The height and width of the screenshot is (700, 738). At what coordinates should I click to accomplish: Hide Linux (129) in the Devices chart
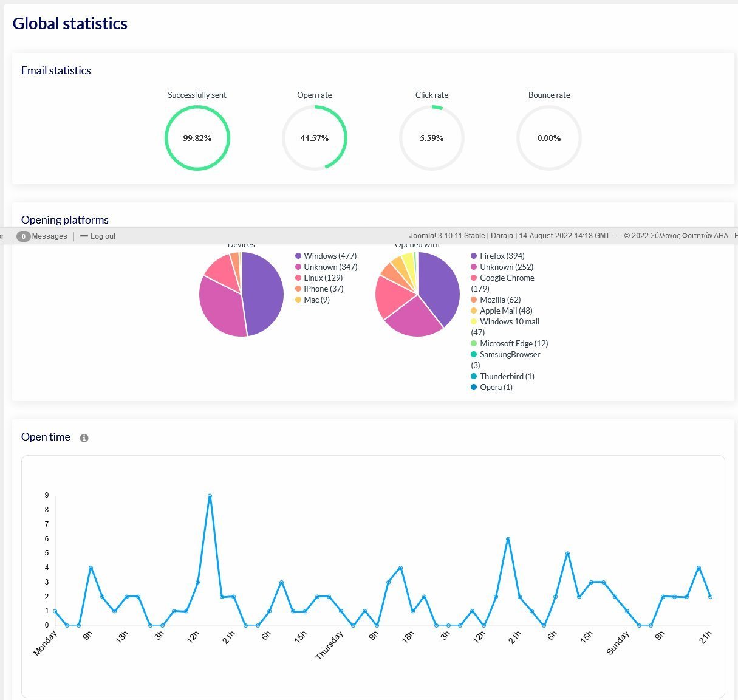pos(323,278)
